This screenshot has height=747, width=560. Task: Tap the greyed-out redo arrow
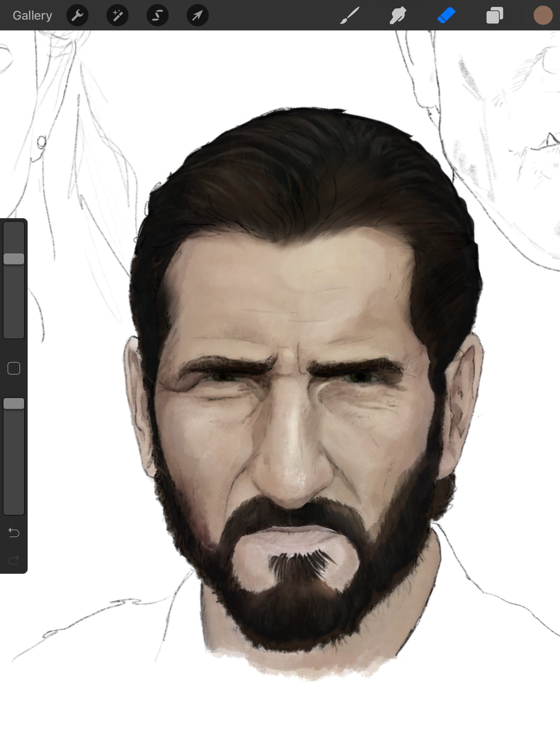click(14, 560)
